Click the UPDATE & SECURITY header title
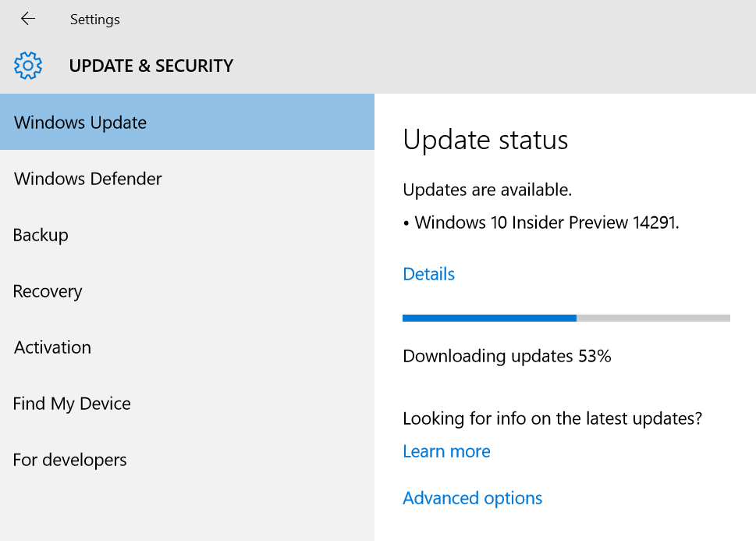Image resolution: width=756 pixels, height=541 pixels. (x=151, y=66)
